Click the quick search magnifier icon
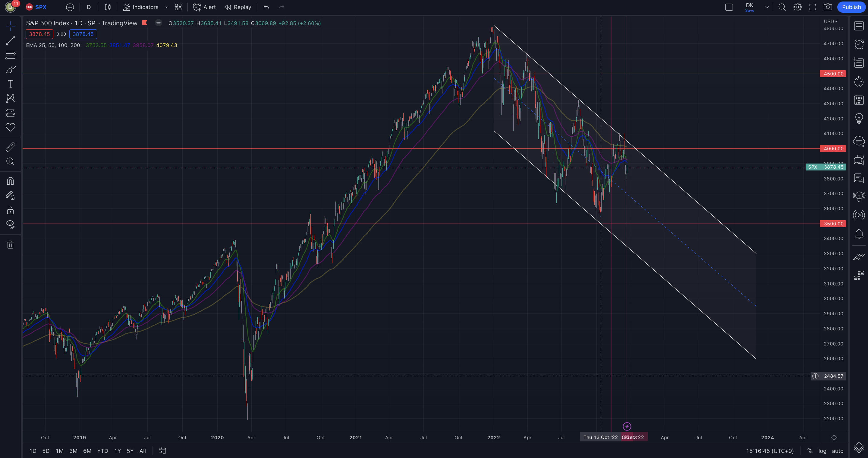 coord(782,7)
